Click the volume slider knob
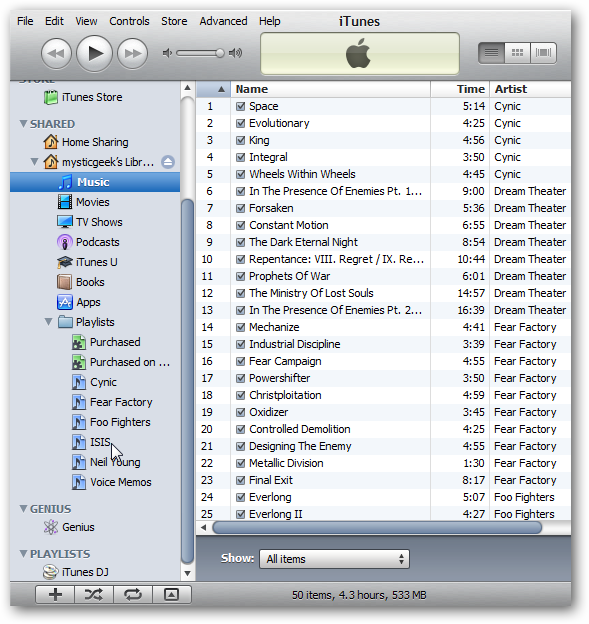The image size is (589, 624). pyautogui.click(x=220, y=53)
